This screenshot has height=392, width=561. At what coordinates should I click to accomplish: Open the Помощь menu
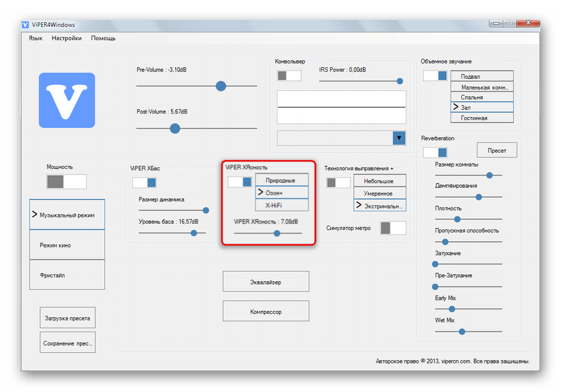pos(103,38)
